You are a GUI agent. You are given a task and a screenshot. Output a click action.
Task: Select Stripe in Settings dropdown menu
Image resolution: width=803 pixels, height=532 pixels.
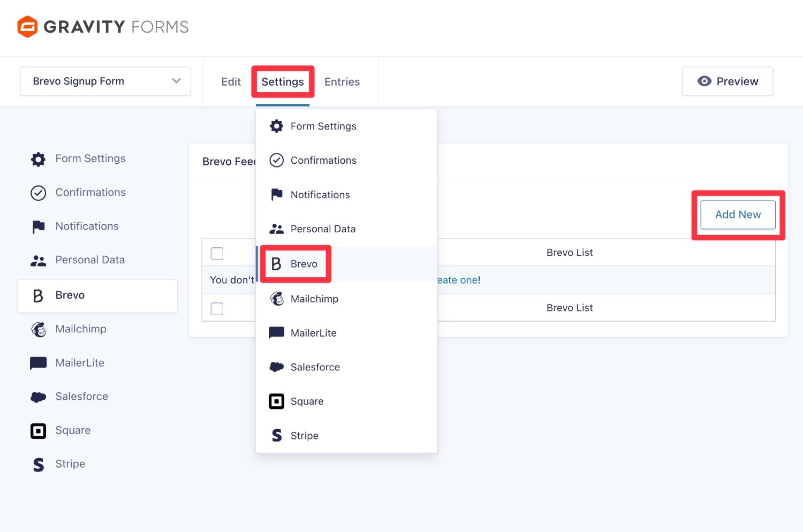346,436
